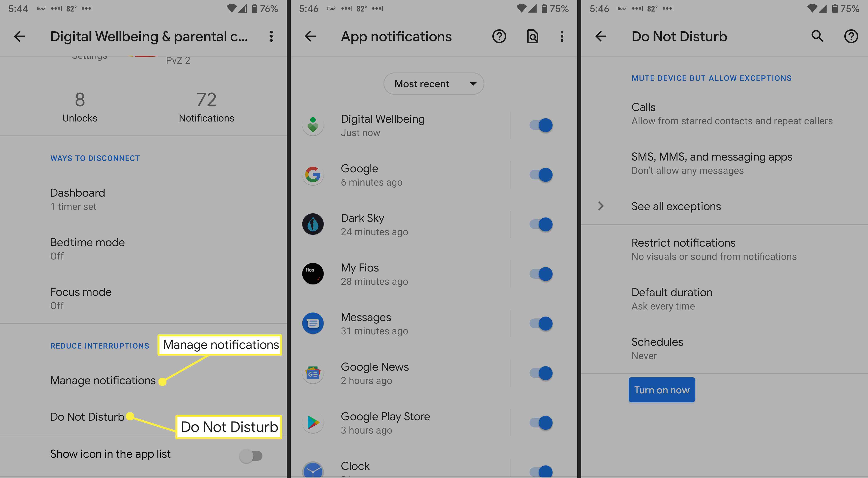Open Calls exceptions setting

click(x=724, y=114)
